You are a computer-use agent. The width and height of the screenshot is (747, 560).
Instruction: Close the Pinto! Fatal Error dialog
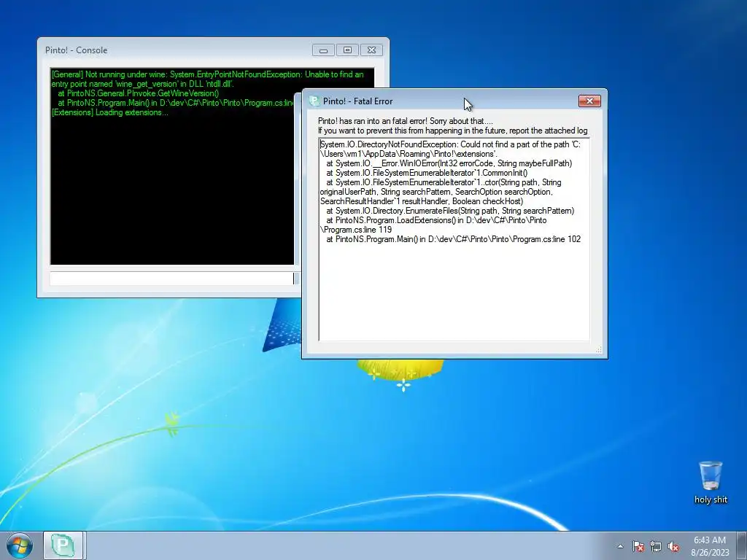pos(589,101)
